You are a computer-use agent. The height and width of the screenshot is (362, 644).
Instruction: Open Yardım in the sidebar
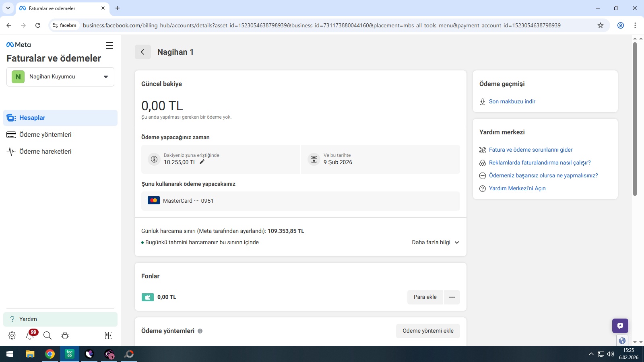click(60, 319)
